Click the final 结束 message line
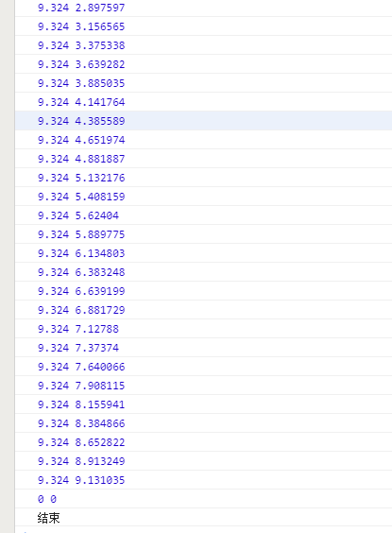392x533 pixels. coord(203,518)
